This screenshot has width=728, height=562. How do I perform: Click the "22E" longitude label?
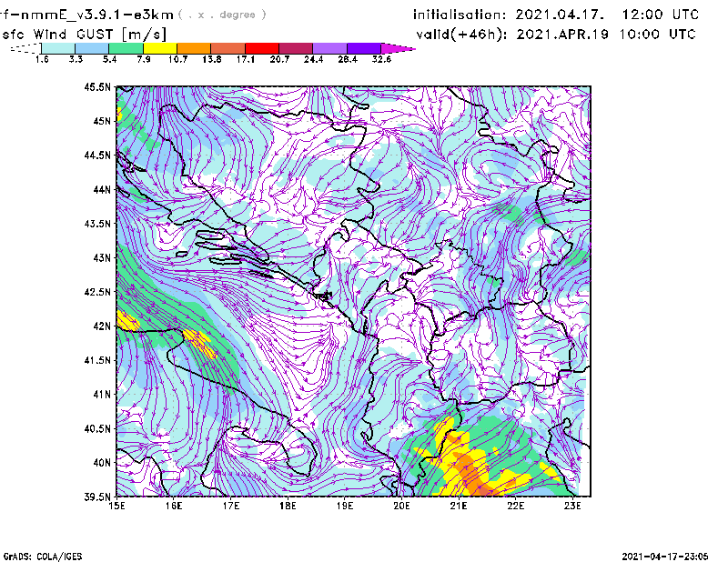coord(515,506)
